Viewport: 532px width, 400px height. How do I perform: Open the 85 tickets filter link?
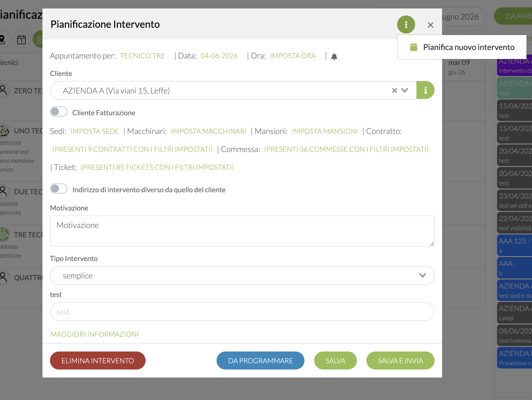(x=157, y=167)
